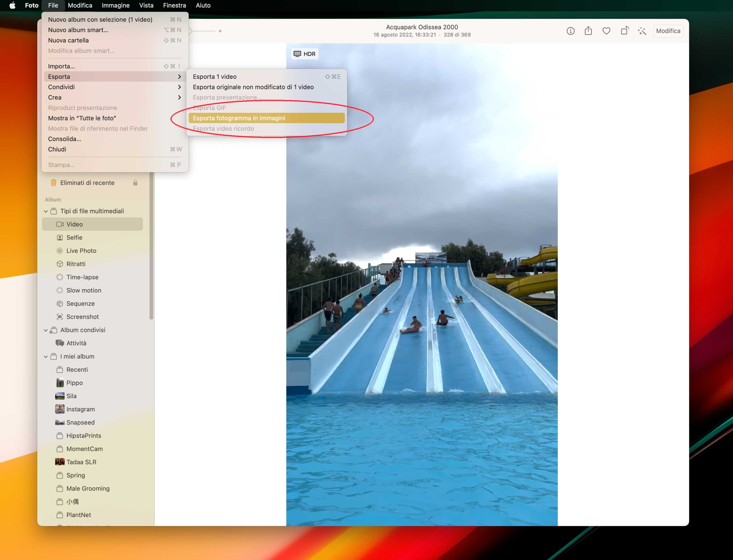Open the Vista menu in menu bar
Image resolution: width=733 pixels, height=560 pixels.
146,5
